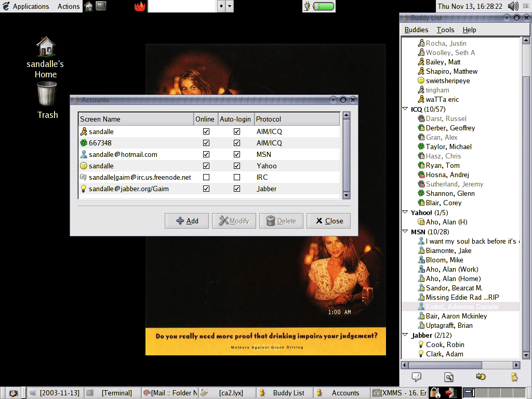Collapse the MSN buddy group
The image size is (532, 399).
pyautogui.click(x=405, y=232)
